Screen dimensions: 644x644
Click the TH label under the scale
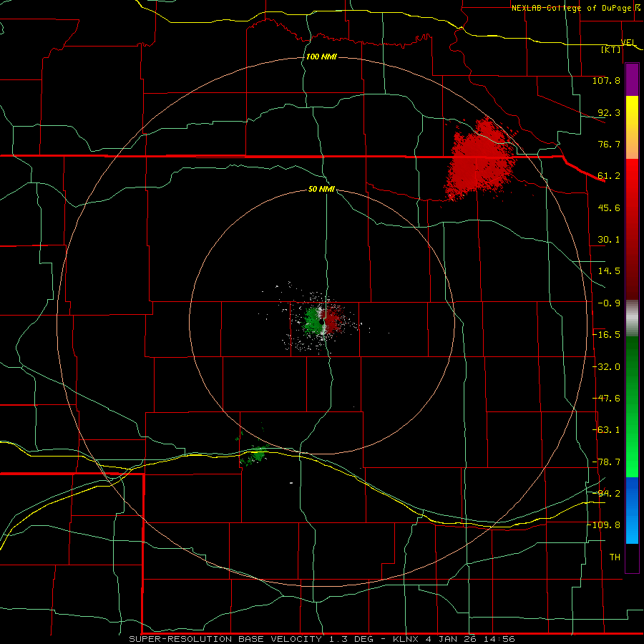[x=615, y=557]
